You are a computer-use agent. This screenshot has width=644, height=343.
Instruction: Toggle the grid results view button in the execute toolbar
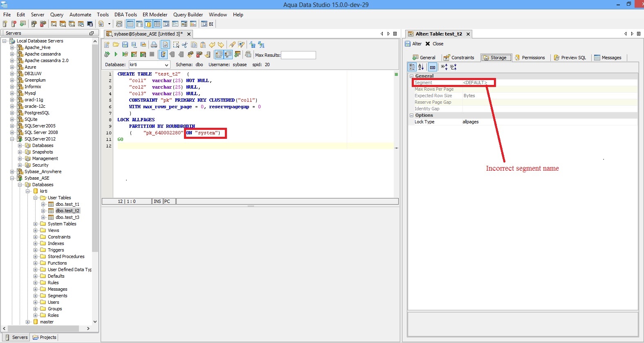[x=219, y=54]
